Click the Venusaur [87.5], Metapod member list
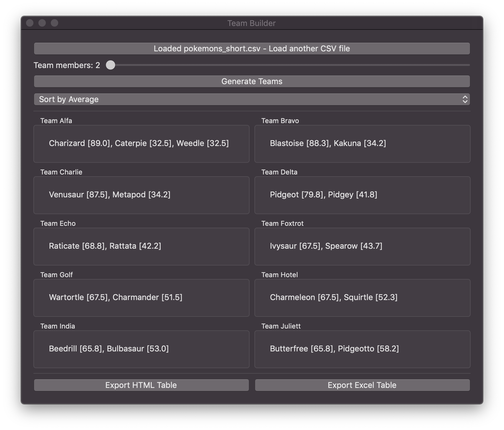 pos(110,195)
